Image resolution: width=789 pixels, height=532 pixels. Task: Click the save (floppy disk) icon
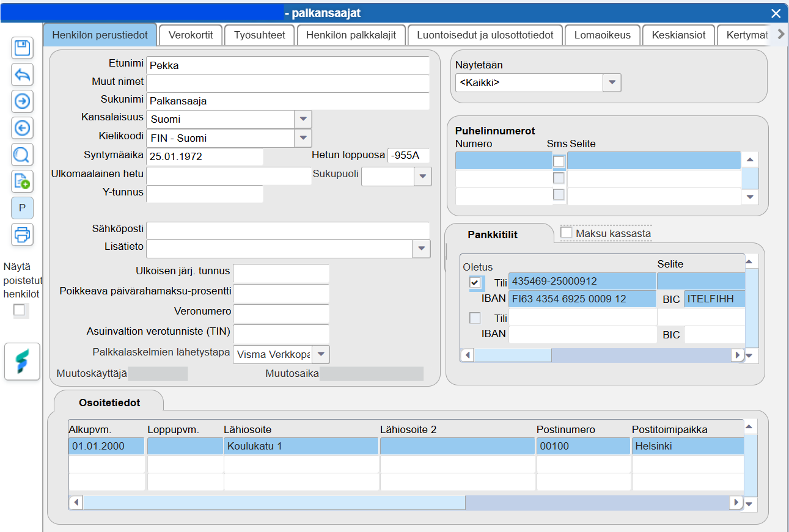(23, 48)
